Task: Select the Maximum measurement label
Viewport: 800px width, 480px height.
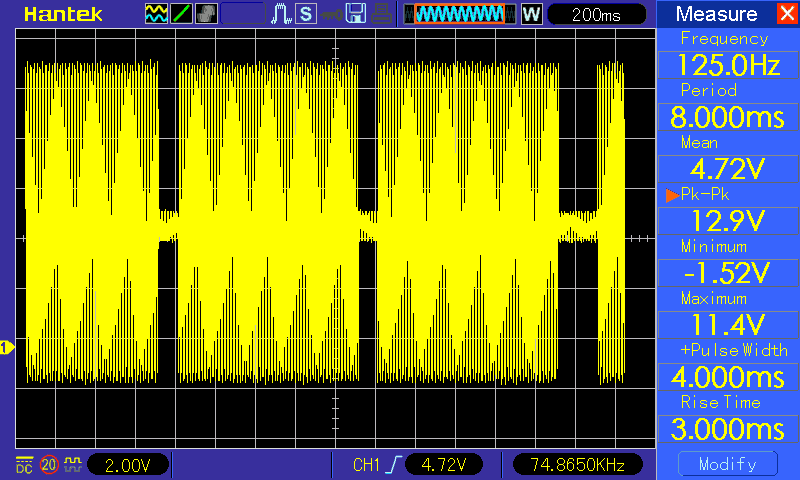Action: pyautogui.click(x=714, y=298)
